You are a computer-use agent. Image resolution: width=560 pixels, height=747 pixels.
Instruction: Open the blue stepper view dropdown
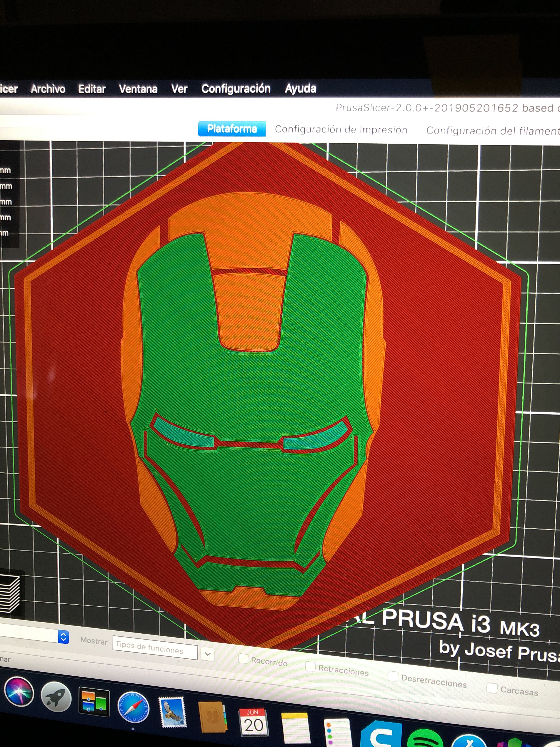(x=64, y=637)
